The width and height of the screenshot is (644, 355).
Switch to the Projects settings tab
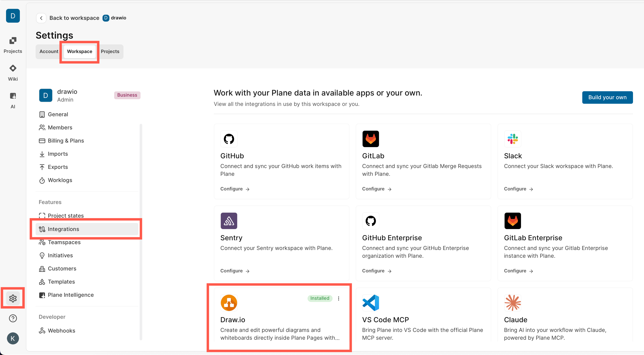tap(110, 52)
